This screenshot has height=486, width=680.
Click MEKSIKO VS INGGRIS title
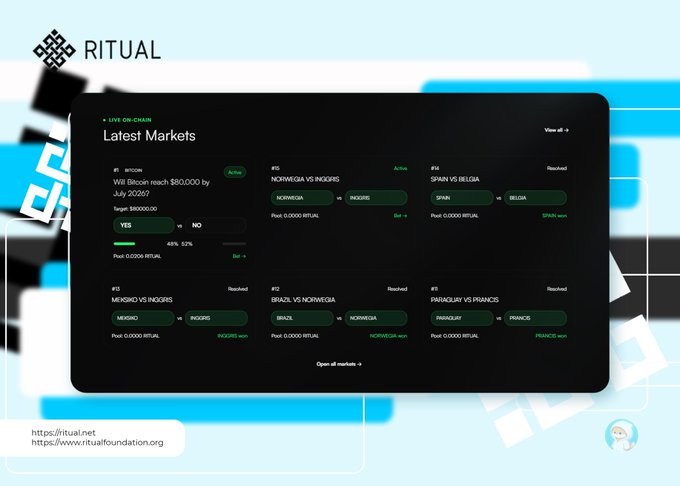(x=142, y=300)
